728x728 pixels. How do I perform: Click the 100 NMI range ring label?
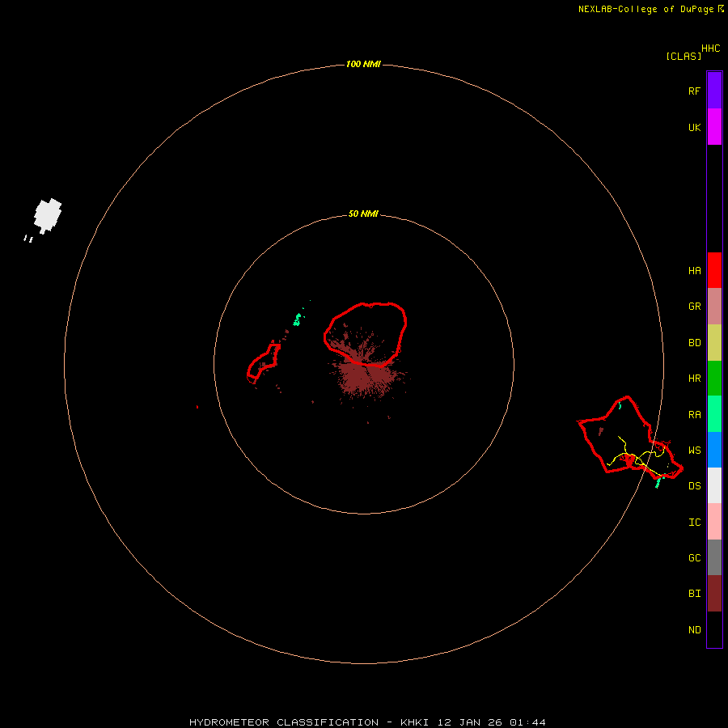(363, 64)
